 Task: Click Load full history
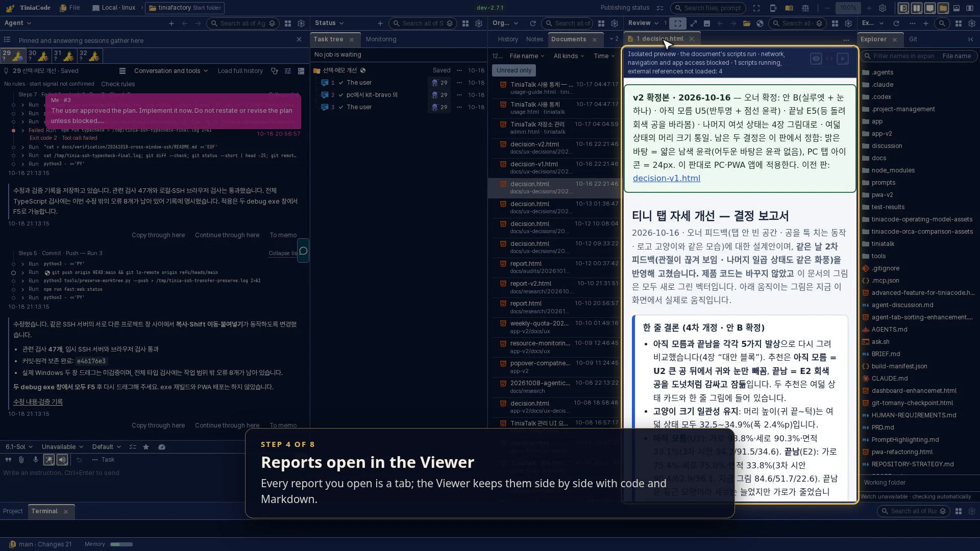tap(240, 71)
